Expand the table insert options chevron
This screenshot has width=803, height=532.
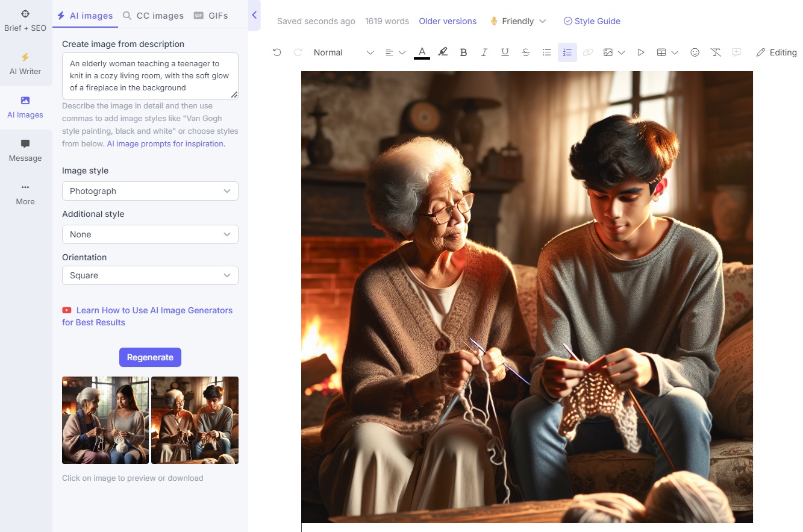click(674, 52)
